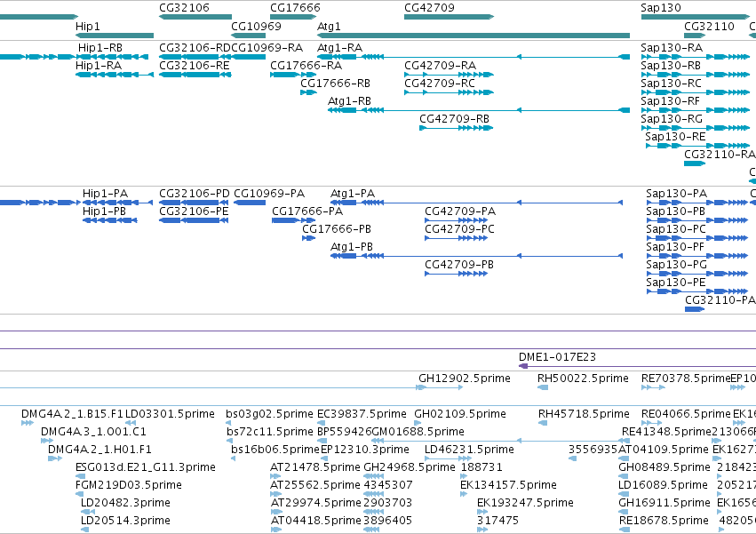This screenshot has height=534, width=756.
Task: Click the CG32110 gene label
Action: 709,26
